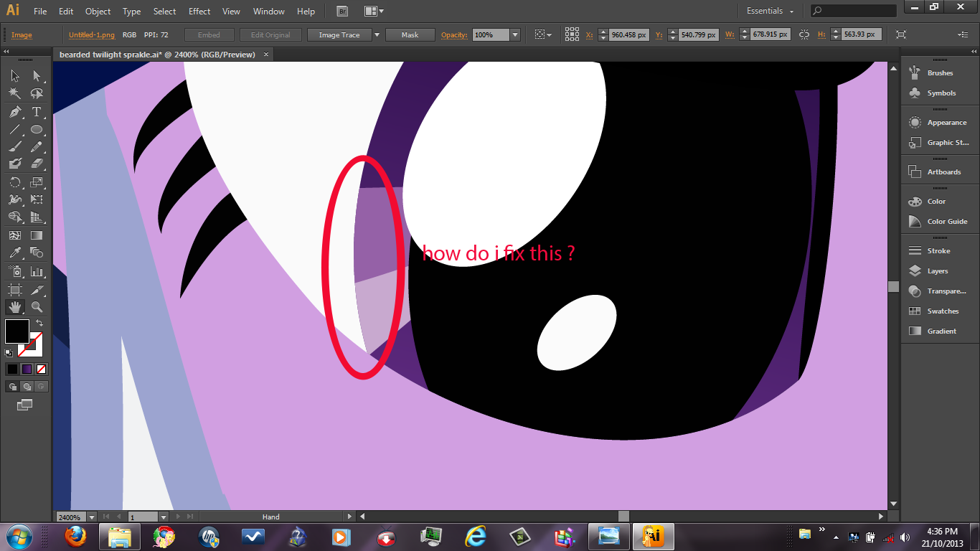Screen dimensions: 980x551
Task: Choose the Lasso tool
Action: (37, 93)
